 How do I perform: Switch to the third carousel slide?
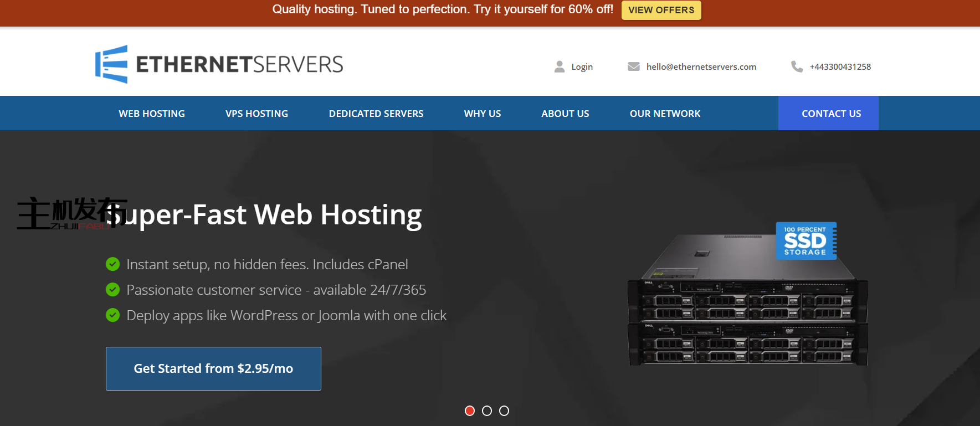coord(504,410)
